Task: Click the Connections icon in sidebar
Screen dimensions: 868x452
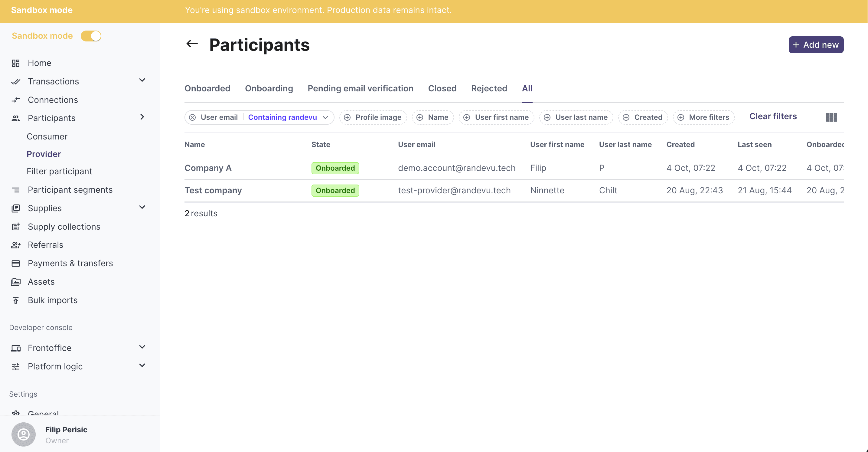Action: [x=16, y=99]
